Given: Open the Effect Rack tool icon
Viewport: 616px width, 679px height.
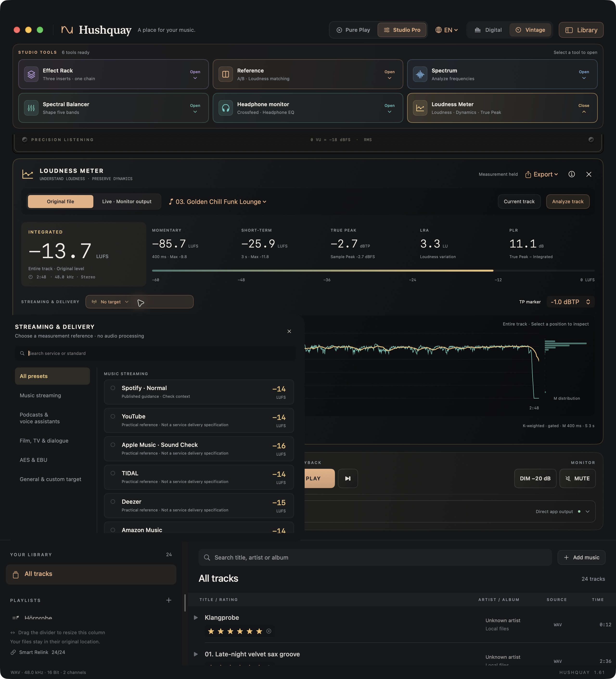Looking at the screenshot, I should click(x=31, y=74).
